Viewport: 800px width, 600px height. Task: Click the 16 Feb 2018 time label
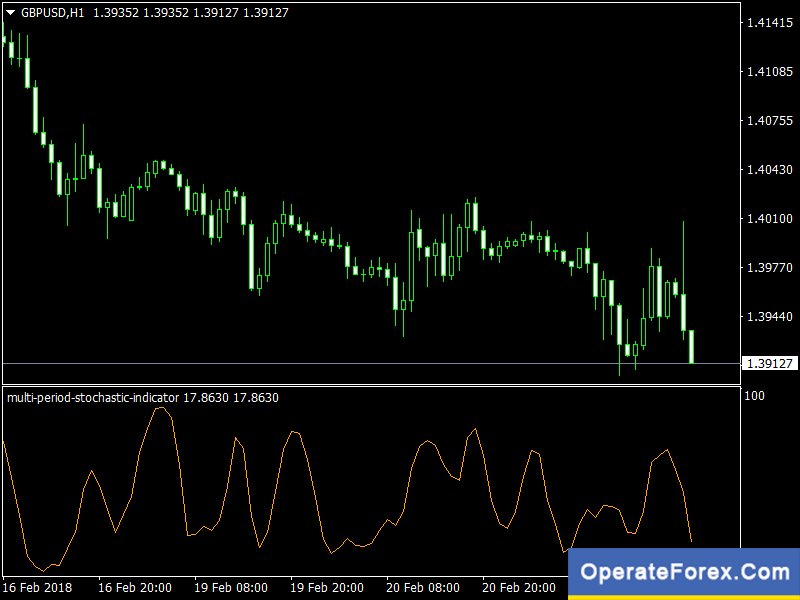pyautogui.click(x=38, y=587)
